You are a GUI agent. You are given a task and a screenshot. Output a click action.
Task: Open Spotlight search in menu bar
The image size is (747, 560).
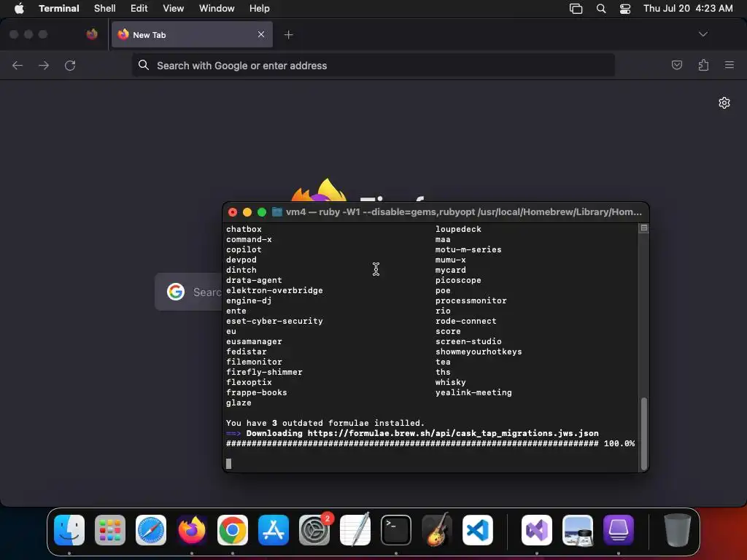(601, 9)
